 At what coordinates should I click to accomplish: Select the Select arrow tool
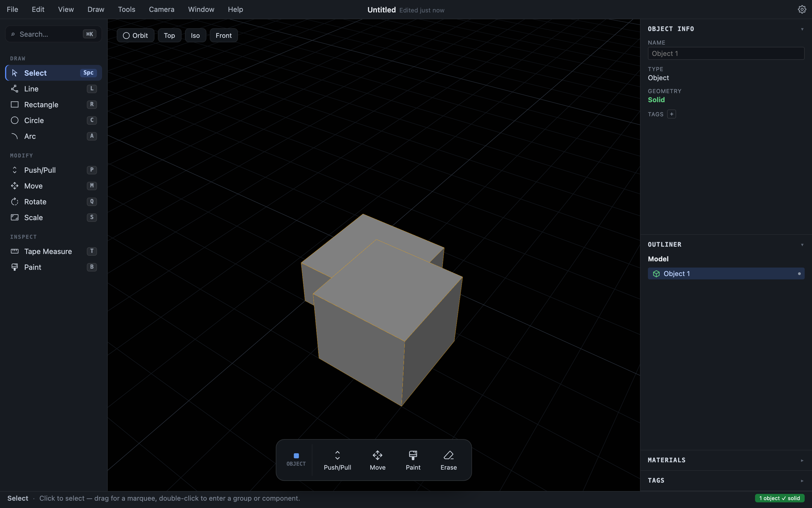(54, 73)
